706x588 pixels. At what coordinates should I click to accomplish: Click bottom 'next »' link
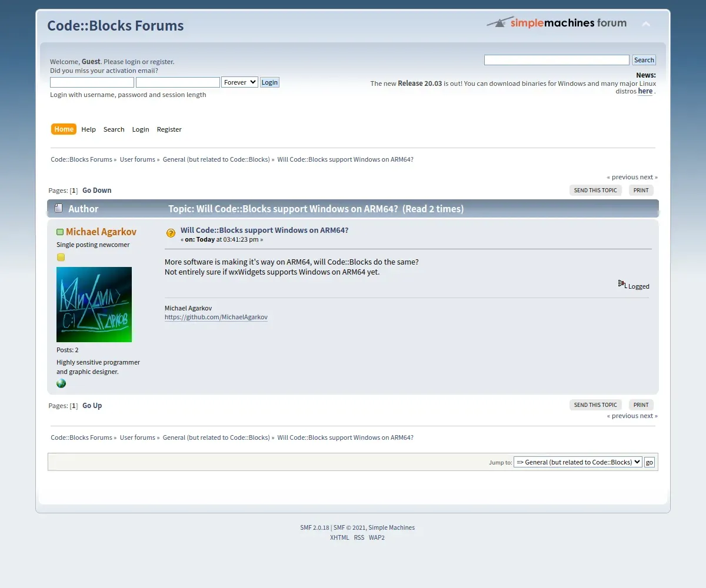click(x=649, y=416)
